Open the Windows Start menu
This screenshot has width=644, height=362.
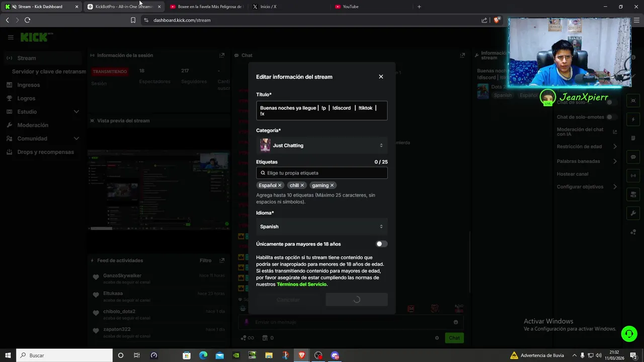tap(8, 355)
